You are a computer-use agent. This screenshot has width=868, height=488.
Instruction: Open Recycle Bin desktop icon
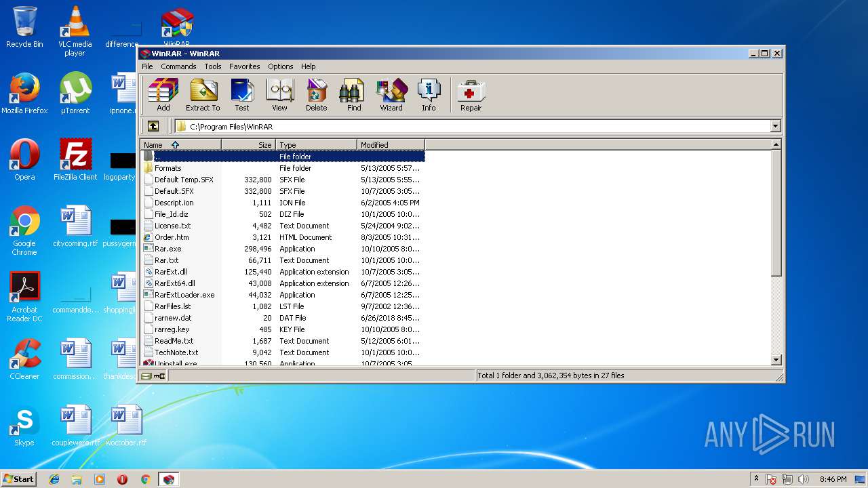24,27
